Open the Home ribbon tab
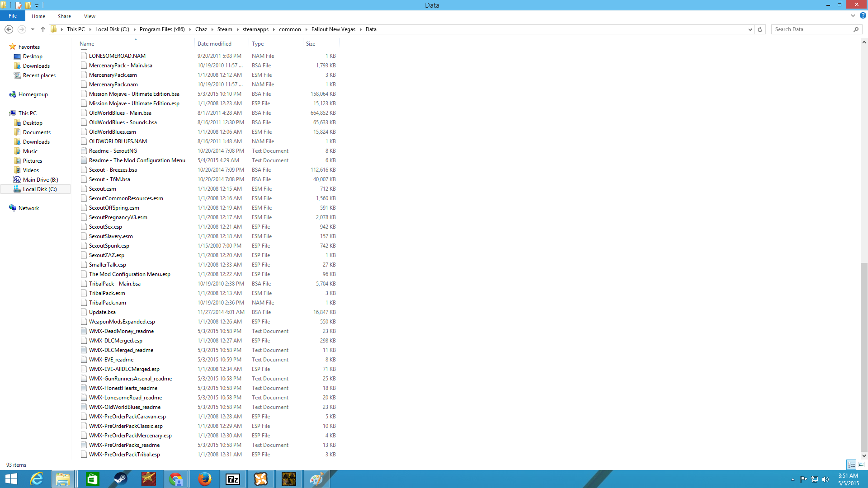868x488 pixels. click(x=38, y=16)
